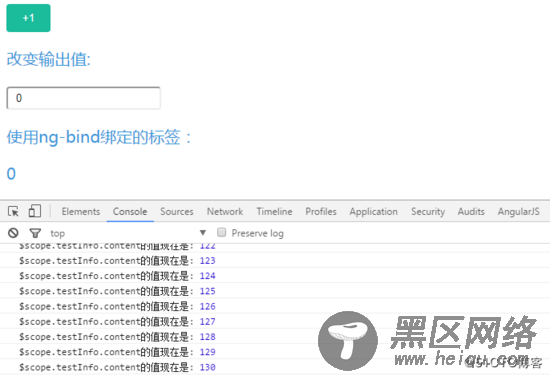Viewport: 550px width, 376px height.
Task: Select the console log line with 123
Action: click(275, 261)
